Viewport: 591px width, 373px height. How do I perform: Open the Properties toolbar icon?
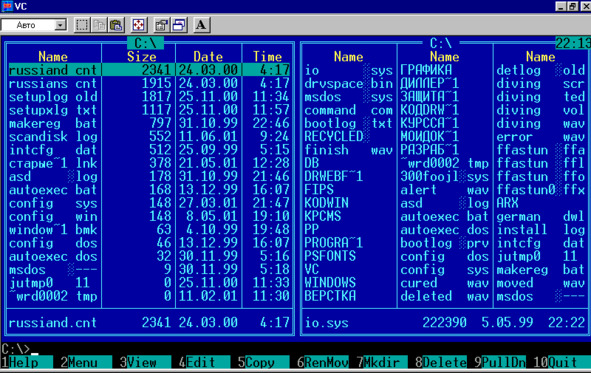point(161,25)
